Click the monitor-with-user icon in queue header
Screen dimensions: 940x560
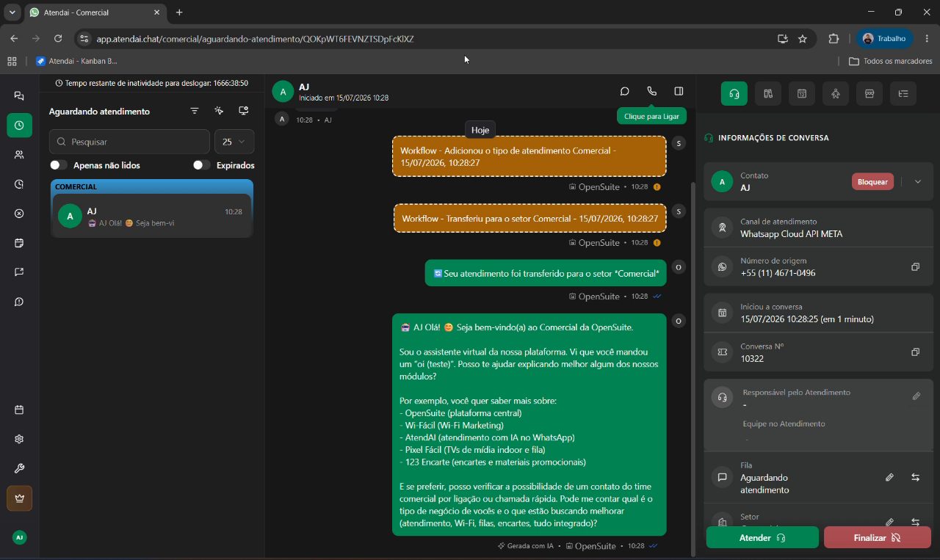click(x=244, y=111)
